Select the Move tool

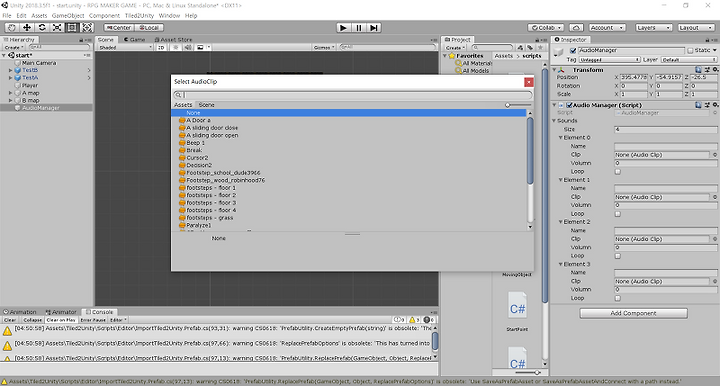click(27, 28)
